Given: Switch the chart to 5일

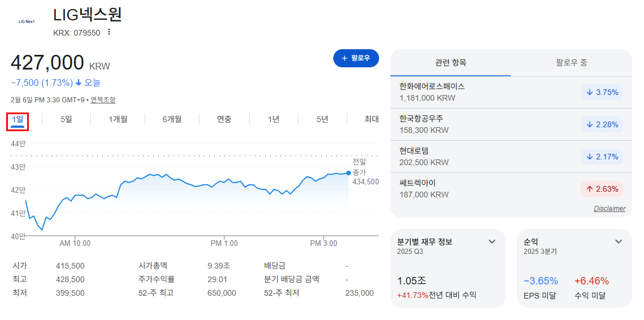Looking at the screenshot, I should click(66, 119).
